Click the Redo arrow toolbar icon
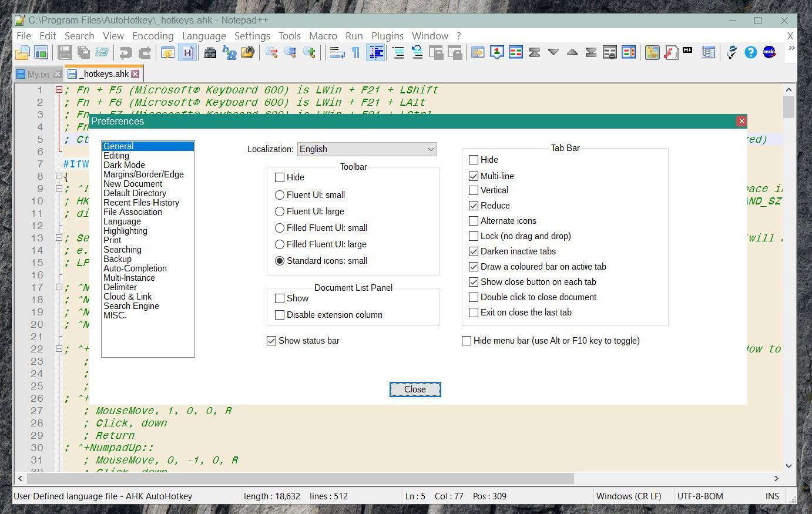The image size is (812, 514). coord(145,53)
